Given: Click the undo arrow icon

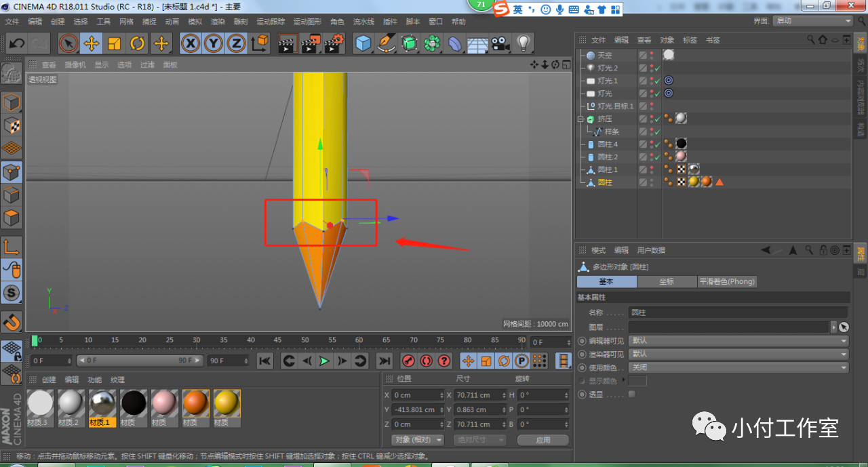Looking at the screenshot, I should 16,44.
